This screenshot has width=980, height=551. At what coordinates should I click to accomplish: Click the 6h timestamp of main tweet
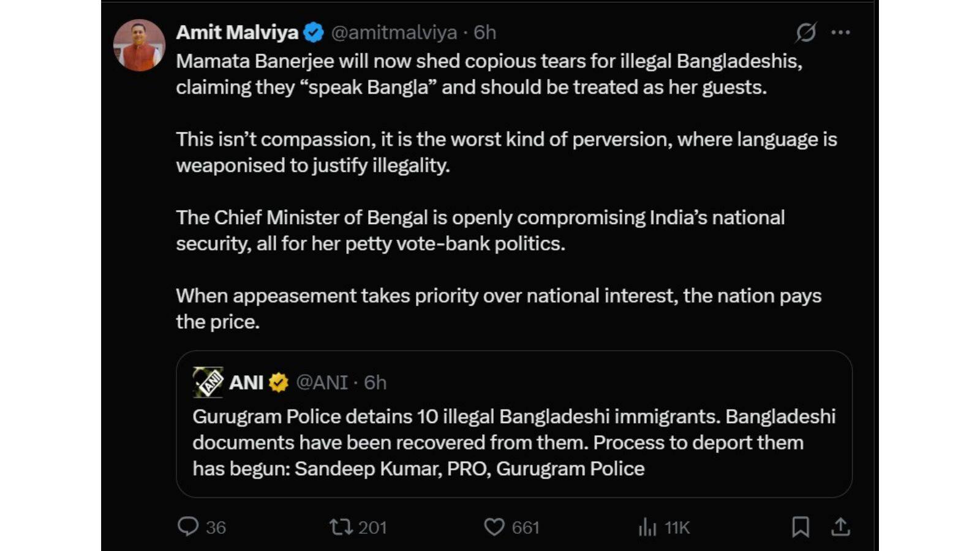pyautogui.click(x=485, y=32)
